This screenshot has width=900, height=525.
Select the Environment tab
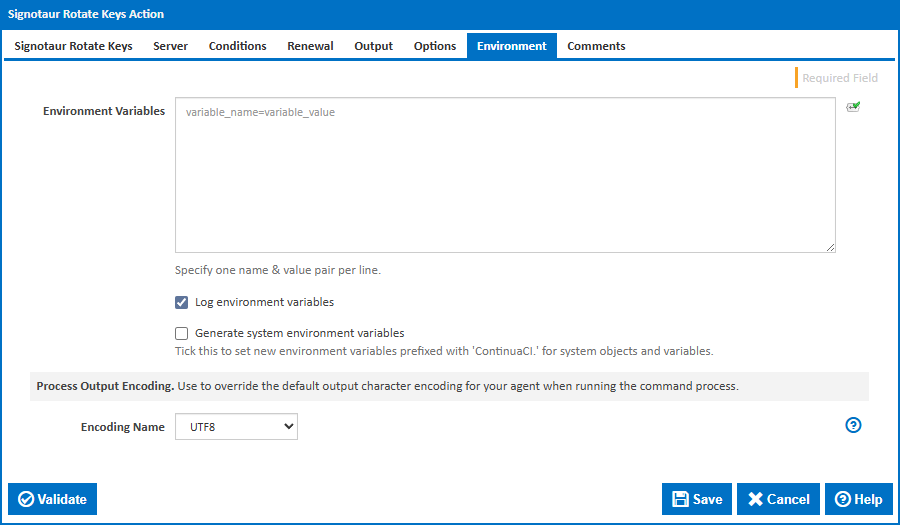[x=511, y=46]
